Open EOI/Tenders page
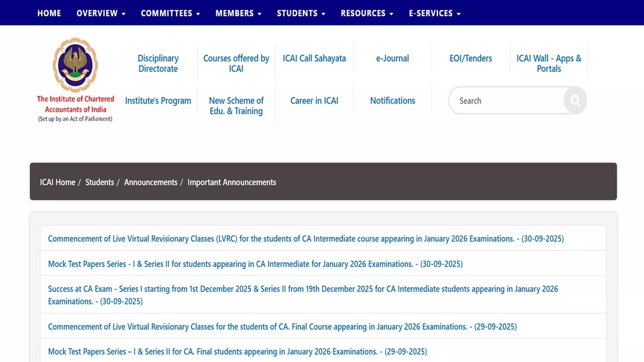The height and width of the screenshot is (362, 644). (471, 58)
